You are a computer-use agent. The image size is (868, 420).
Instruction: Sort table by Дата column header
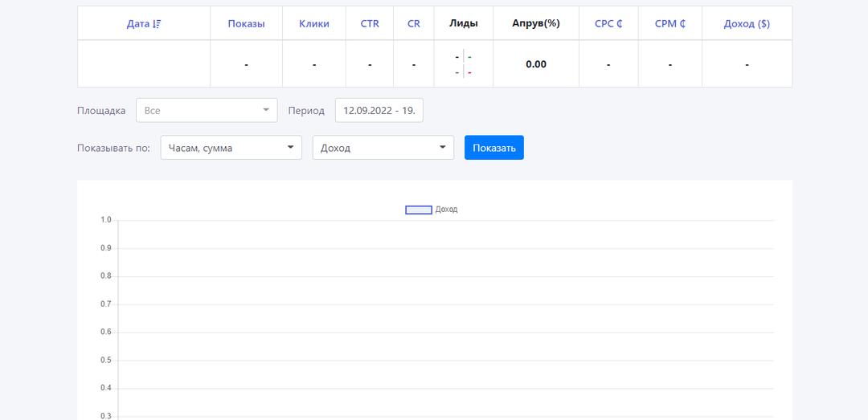pos(137,24)
